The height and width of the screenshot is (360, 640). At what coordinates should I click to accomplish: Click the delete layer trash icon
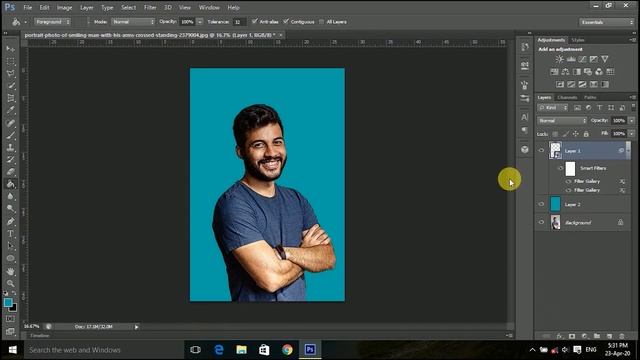pyautogui.click(x=622, y=336)
